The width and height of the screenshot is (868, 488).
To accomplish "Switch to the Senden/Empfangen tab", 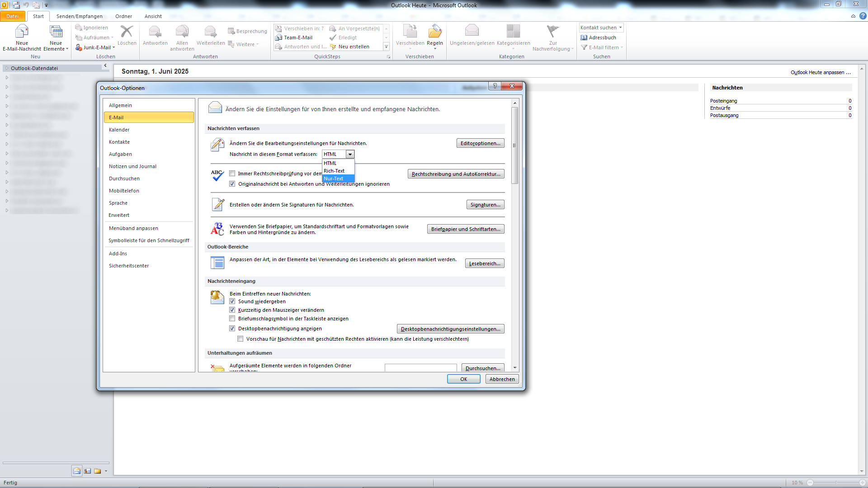I will tap(80, 16).
